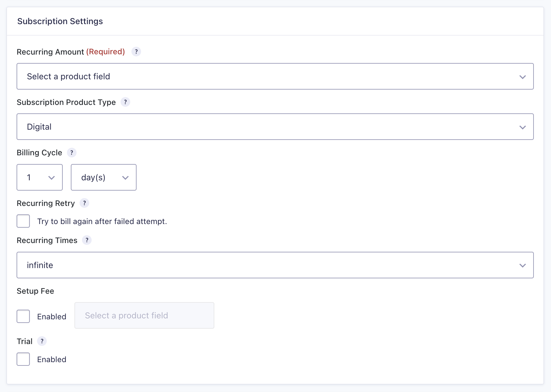
Task: Enable the Setup Fee checkbox
Action: click(x=23, y=316)
